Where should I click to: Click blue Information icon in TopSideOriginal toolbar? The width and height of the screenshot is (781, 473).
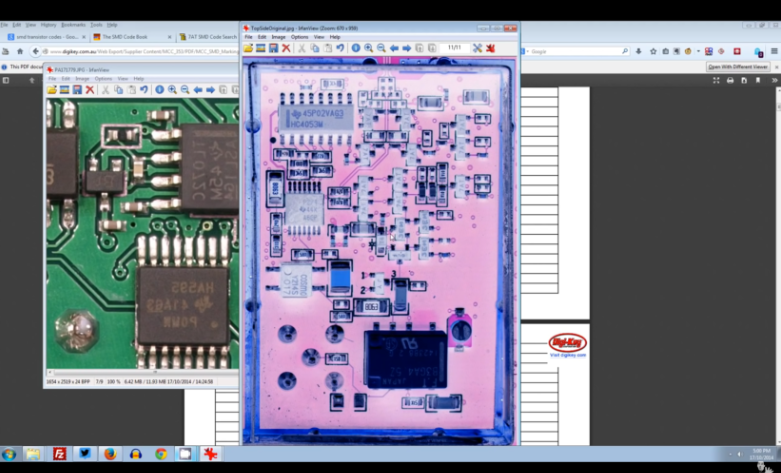355,48
